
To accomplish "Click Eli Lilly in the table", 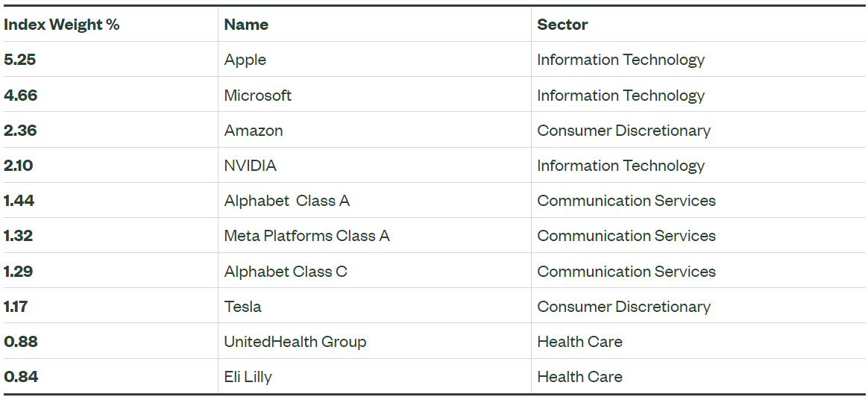I will pos(248,377).
